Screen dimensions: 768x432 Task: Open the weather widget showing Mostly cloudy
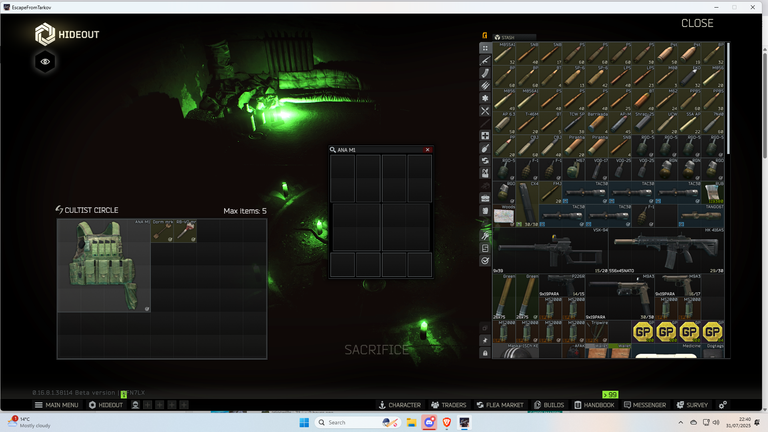pyautogui.click(x=29, y=422)
